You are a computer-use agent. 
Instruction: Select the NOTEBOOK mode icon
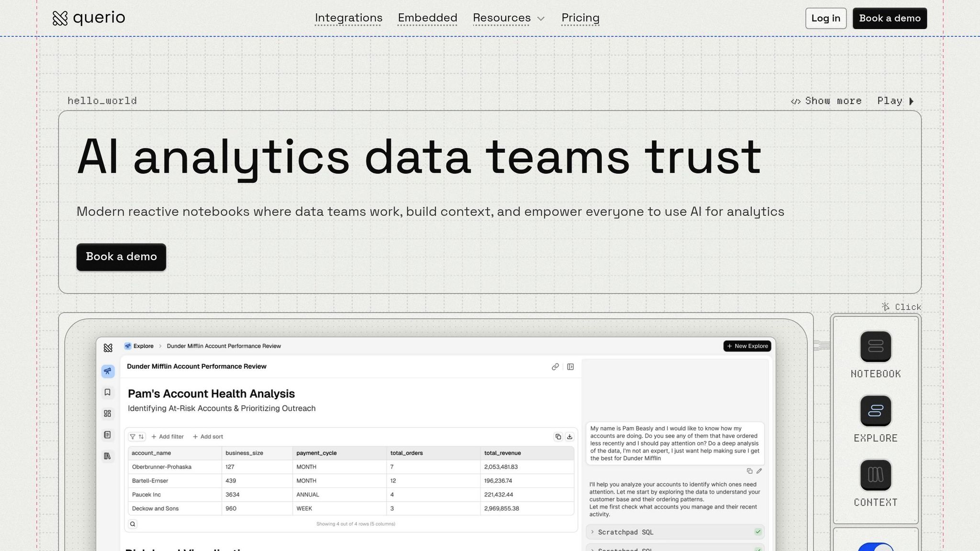875,346
